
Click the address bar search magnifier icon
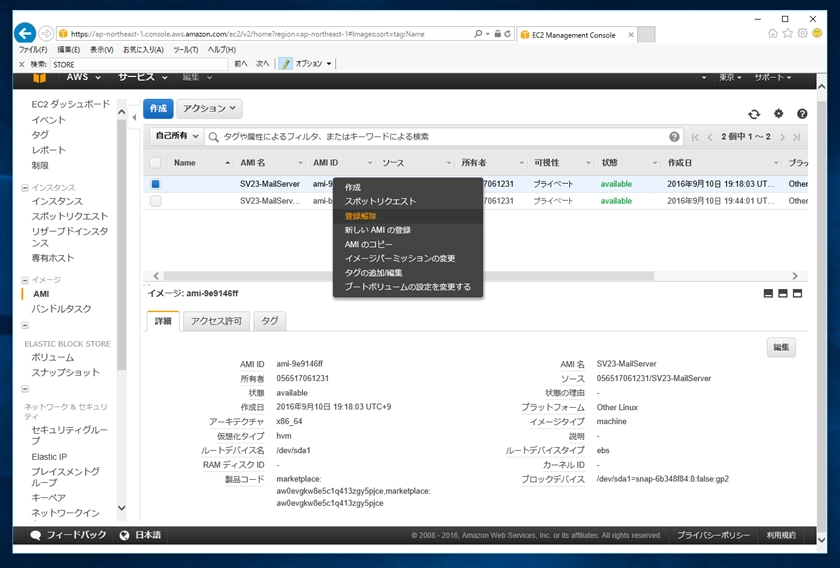[x=478, y=34]
